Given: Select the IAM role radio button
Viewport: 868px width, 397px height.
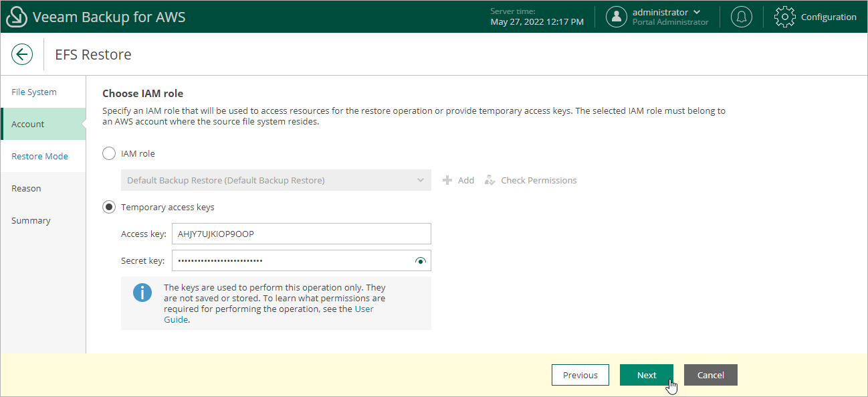Looking at the screenshot, I should 109,153.
